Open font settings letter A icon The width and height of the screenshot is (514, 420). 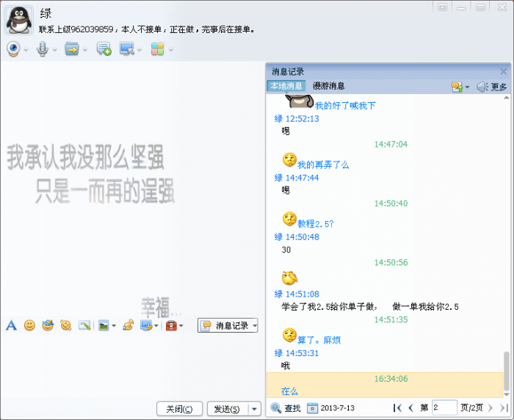click(11, 325)
